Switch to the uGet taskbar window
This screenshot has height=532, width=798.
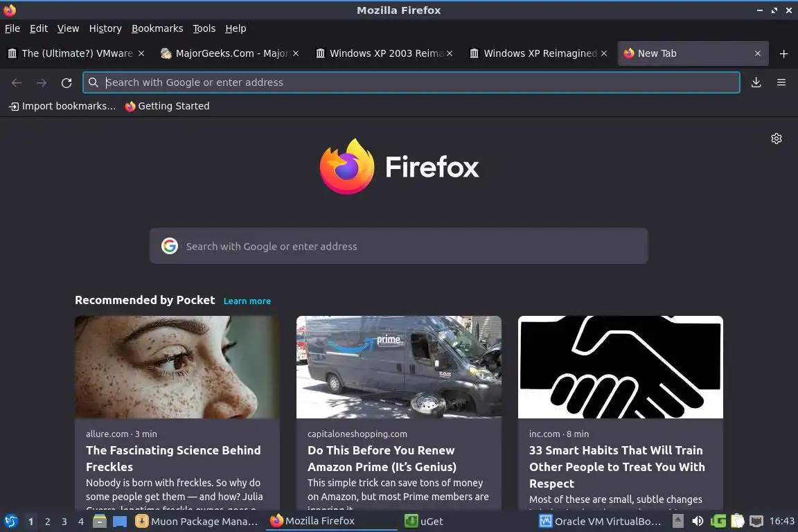pyautogui.click(x=465, y=522)
